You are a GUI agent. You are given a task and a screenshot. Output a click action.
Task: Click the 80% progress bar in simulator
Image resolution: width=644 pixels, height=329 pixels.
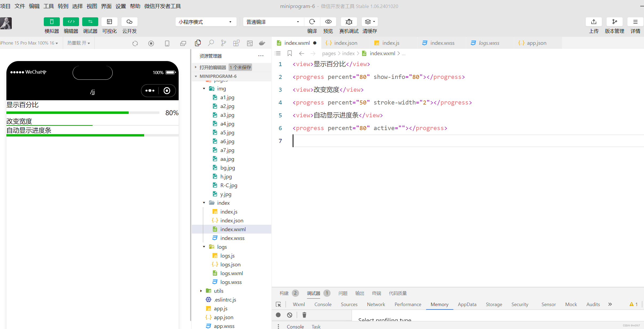(x=83, y=113)
